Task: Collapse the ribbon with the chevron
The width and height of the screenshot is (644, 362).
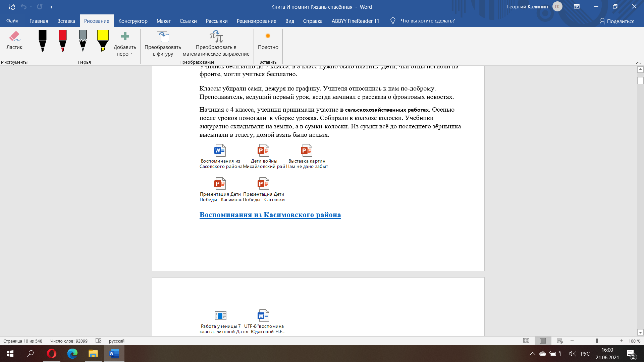Action: 638,63
